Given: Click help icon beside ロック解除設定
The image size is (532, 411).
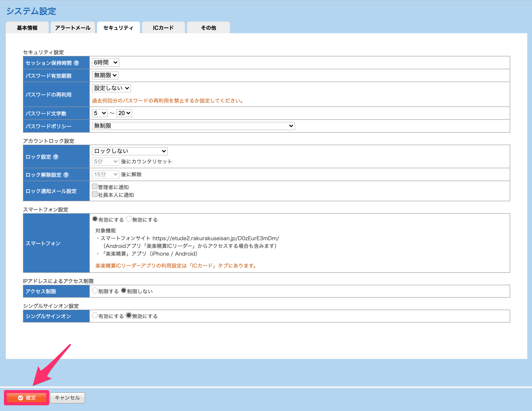Looking at the screenshot, I should tap(66, 175).
